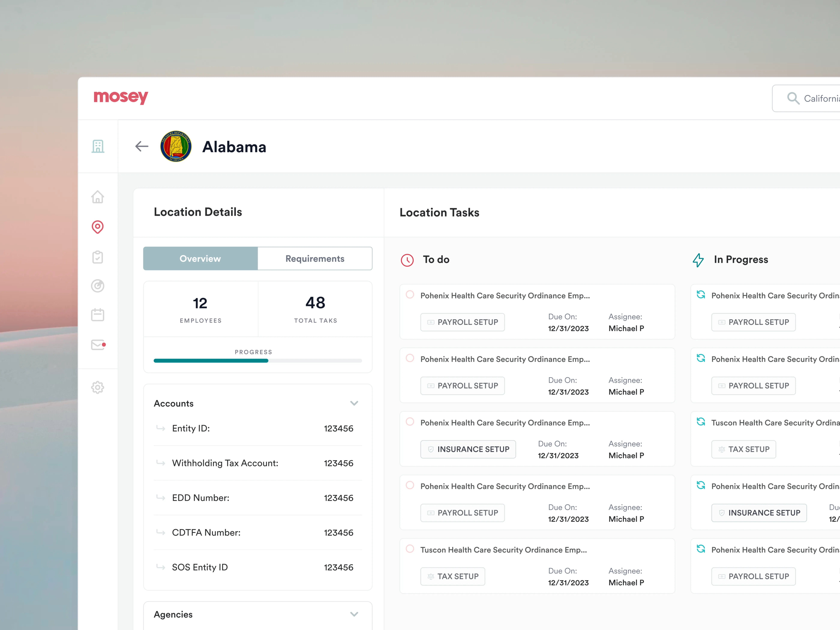
Task: Click the red clock icon beside To do
Action: [407, 260]
